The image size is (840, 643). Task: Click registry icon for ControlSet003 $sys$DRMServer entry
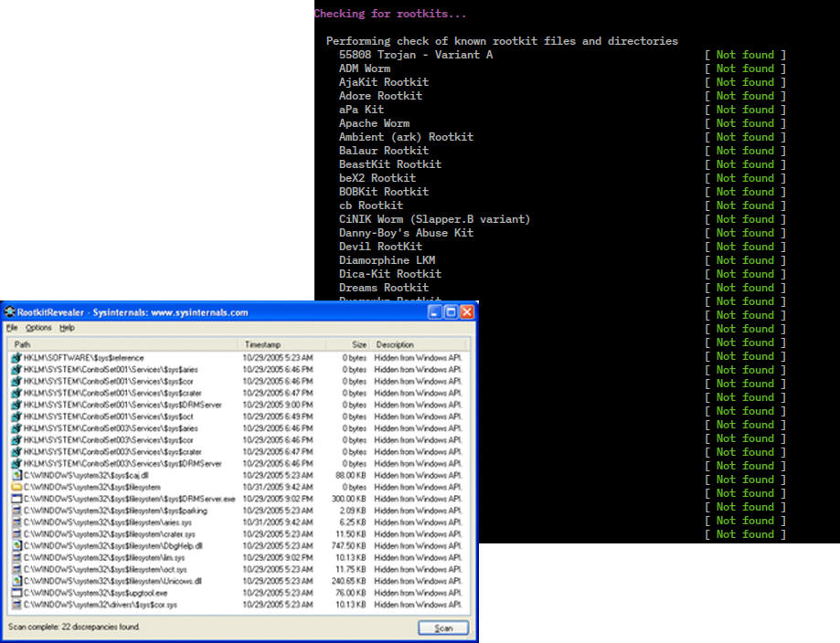16,464
